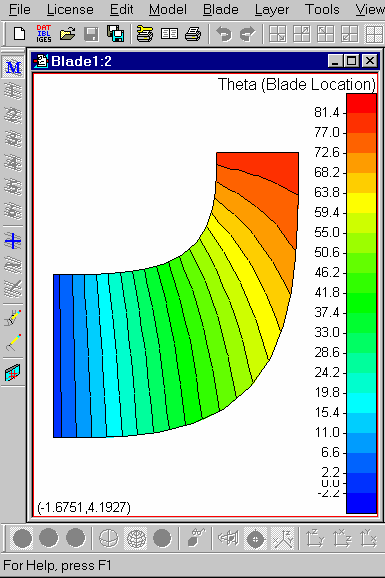Maximize the Blade1:2 child window

352,61
